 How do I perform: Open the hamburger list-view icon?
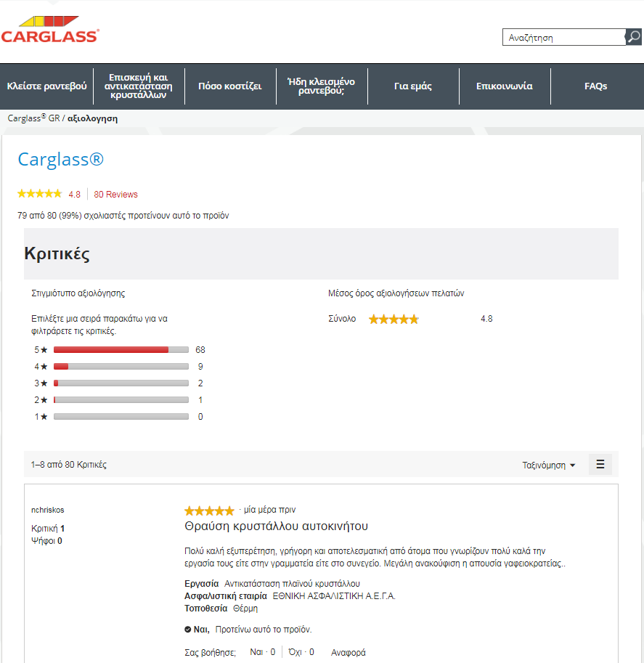[600, 465]
